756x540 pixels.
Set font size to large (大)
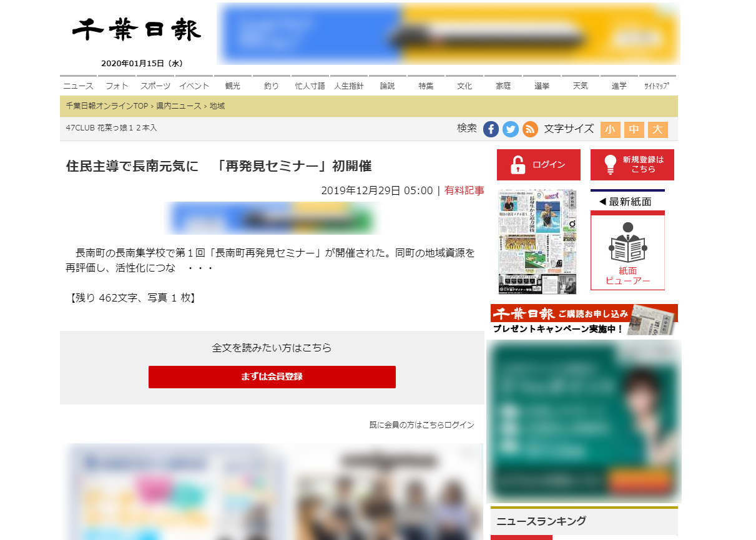[657, 129]
